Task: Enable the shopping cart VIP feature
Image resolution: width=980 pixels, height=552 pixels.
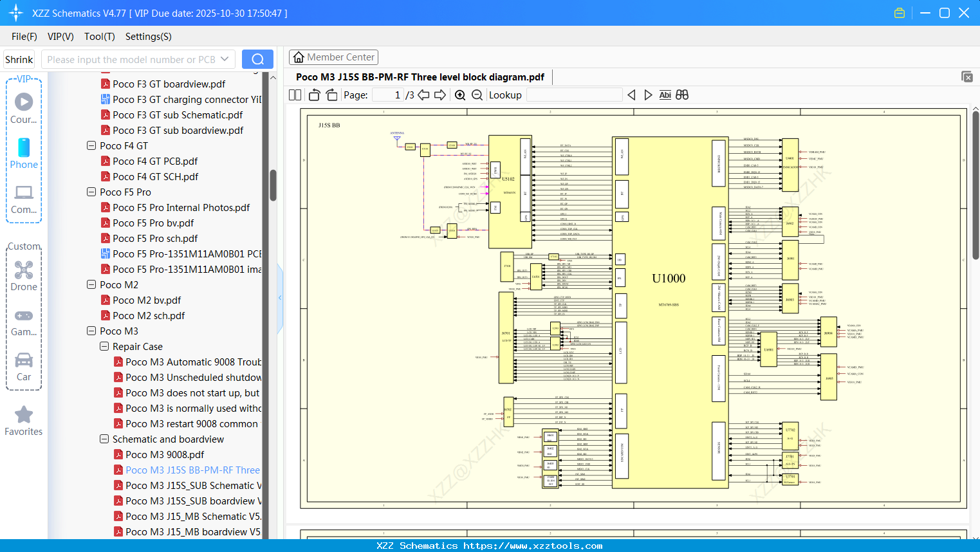Action: click(x=900, y=12)
